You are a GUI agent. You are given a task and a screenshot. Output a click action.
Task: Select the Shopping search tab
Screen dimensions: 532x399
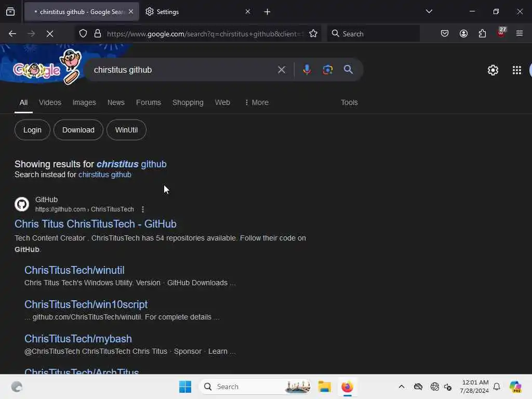188,102
